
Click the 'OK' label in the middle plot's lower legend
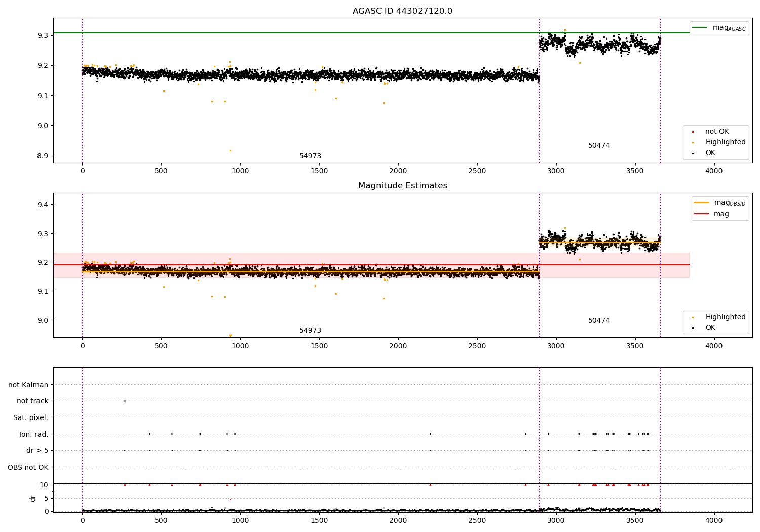tap(710, 328)
